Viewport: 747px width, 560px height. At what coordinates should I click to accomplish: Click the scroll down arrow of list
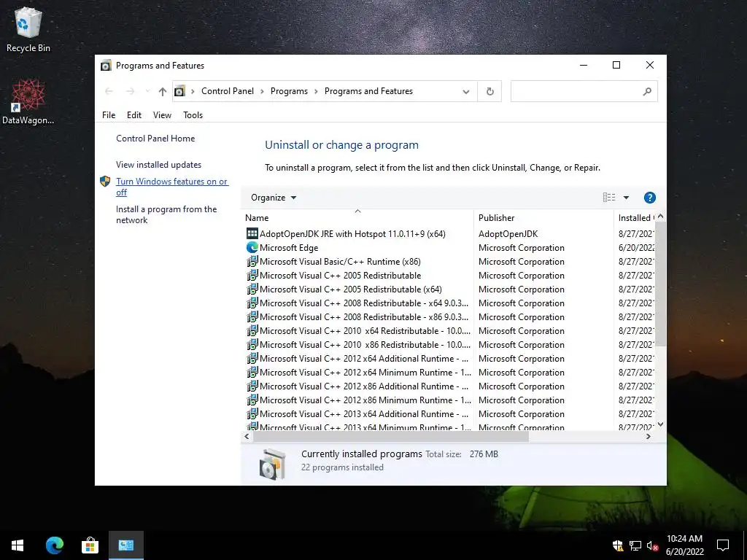click(660, 424)
